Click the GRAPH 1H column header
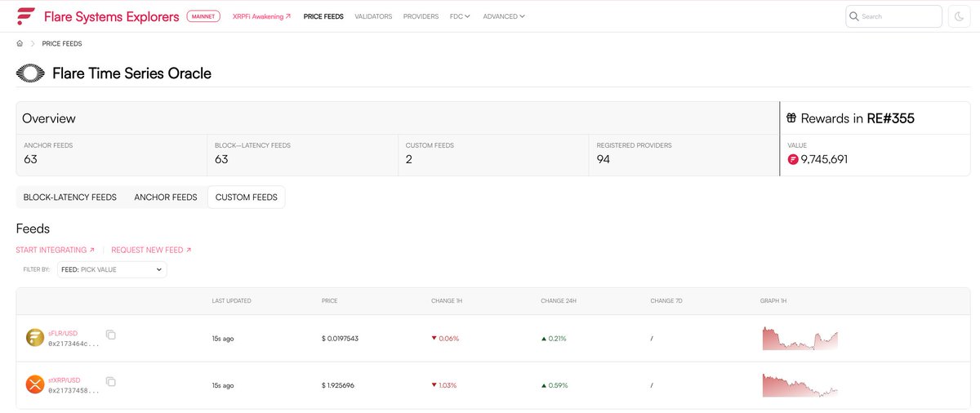The height and width of the screenshot is (413, 980). click(x=773, y=300)
